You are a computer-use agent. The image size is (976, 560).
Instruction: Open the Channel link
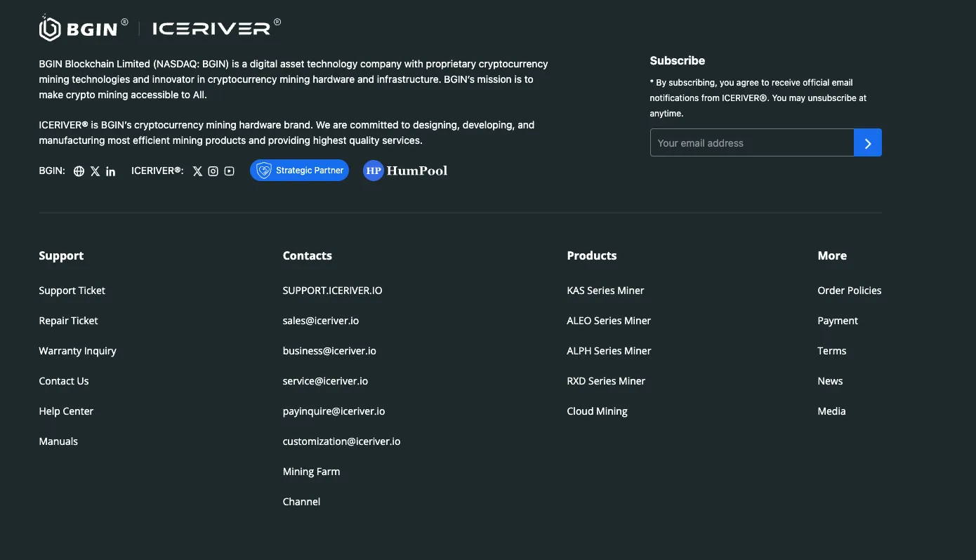(302, 502)
